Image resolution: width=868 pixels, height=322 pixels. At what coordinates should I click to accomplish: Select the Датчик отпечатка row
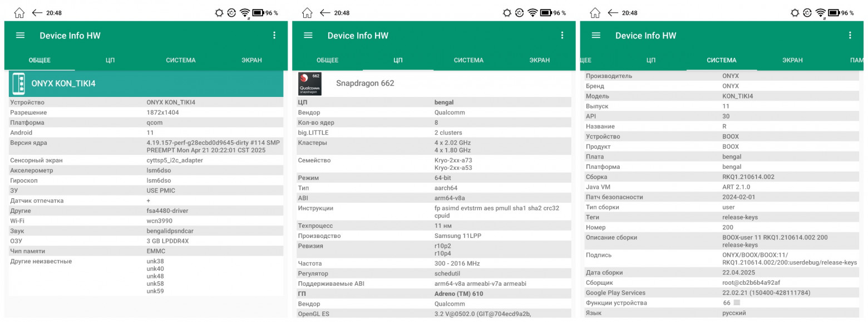tap(146, 201)
